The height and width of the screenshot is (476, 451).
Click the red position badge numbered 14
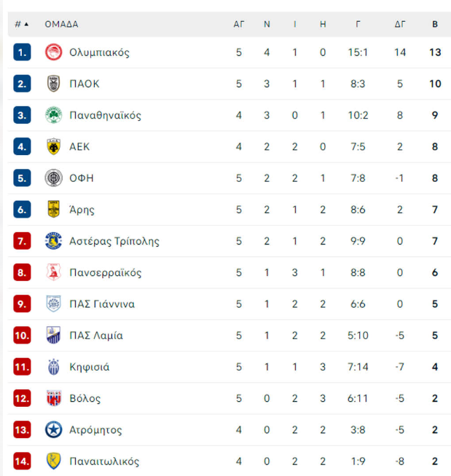(22, 461)
